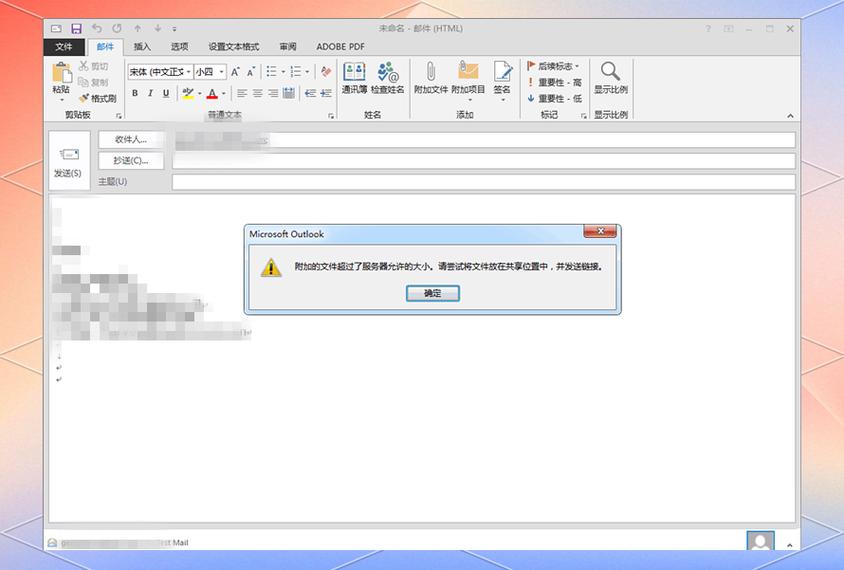Activate the 格式刷 format painter
This screenshot has width=844, height=570.
[98, 98]
